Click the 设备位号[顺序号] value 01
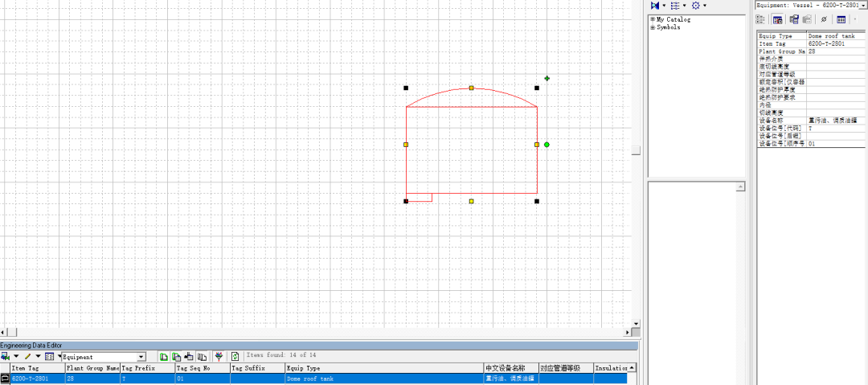Screen dimensions: 868x385 point(837,143)
